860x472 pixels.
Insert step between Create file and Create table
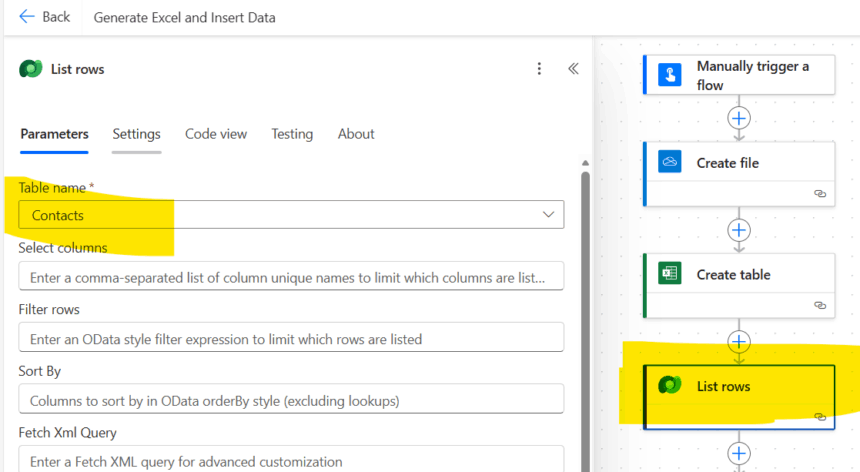739,230
